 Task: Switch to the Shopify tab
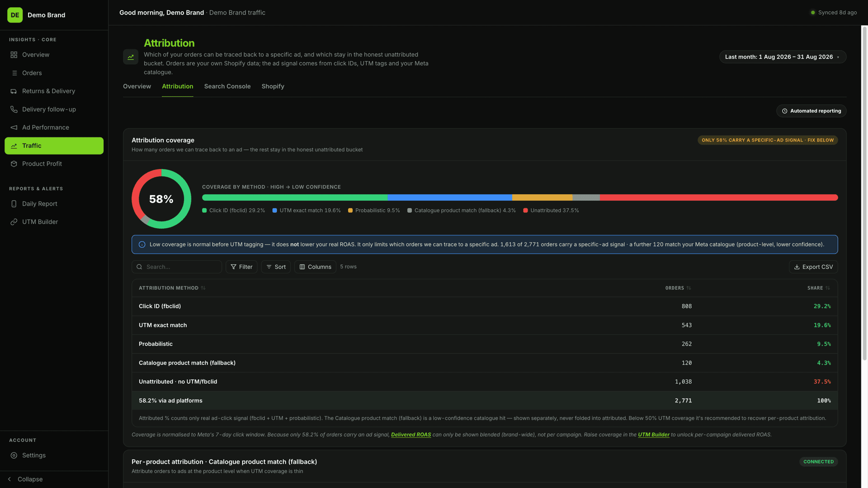[x=273, y=86]
